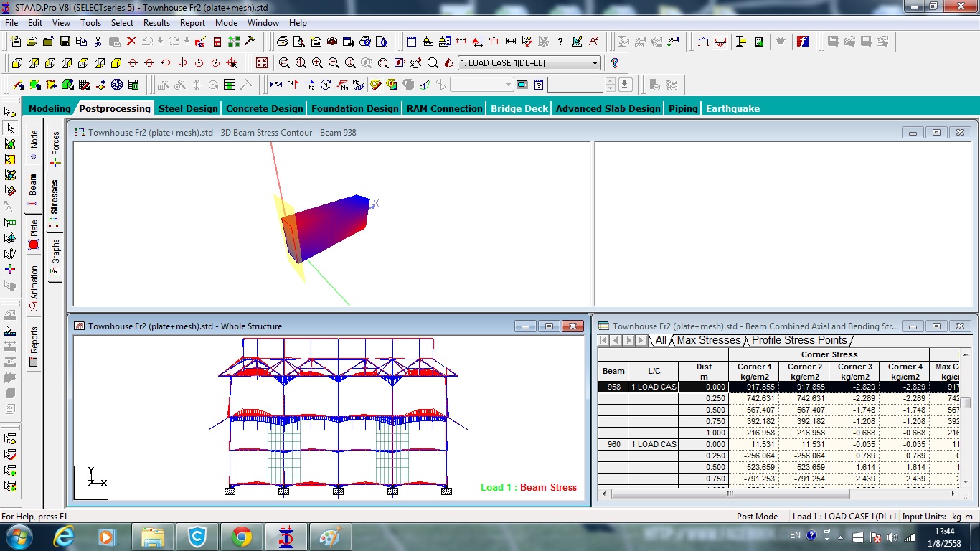Select the Isometric View yellow cube icon

tap(116, 62)
